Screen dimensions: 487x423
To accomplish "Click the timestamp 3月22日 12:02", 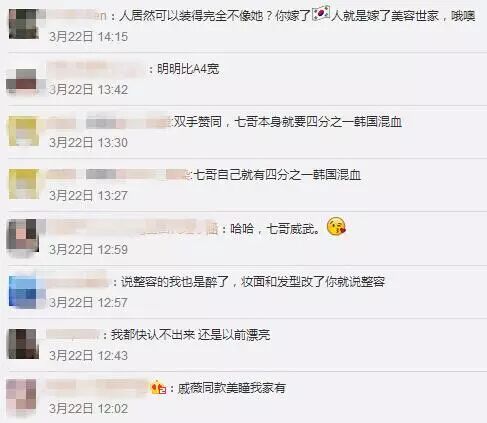I will (x=88, y=409).
